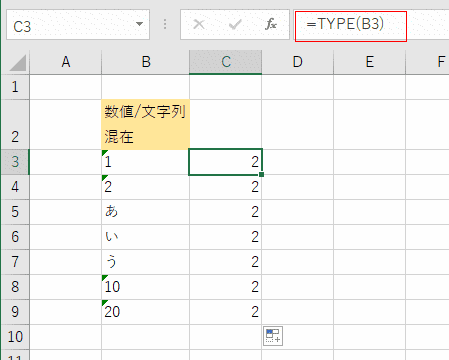Click the Select All corner triangle
The width and height of the screenshot is (449, 360).
point(18,63)
